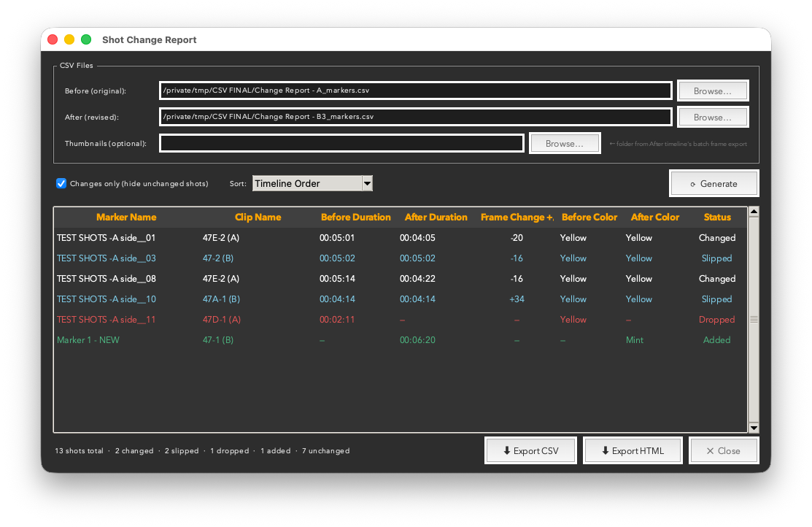Click the After Color column header
The width and height of the screenshot is (812, 527).
pyautogui.click(x=655, y=217)
